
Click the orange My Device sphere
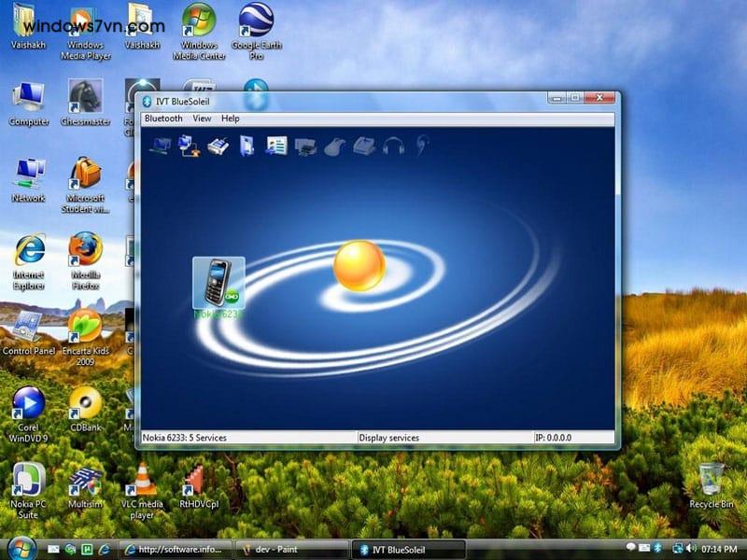point(358,268)
